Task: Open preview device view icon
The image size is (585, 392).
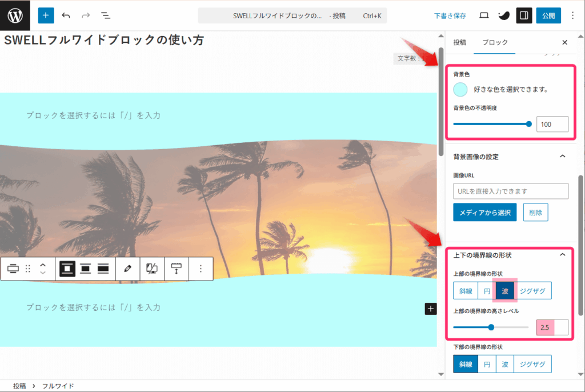Action: coord(484,15)
